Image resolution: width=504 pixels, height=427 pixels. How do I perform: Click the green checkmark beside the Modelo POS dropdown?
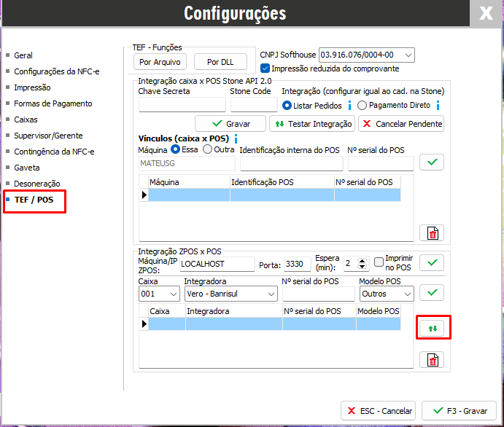432,293
